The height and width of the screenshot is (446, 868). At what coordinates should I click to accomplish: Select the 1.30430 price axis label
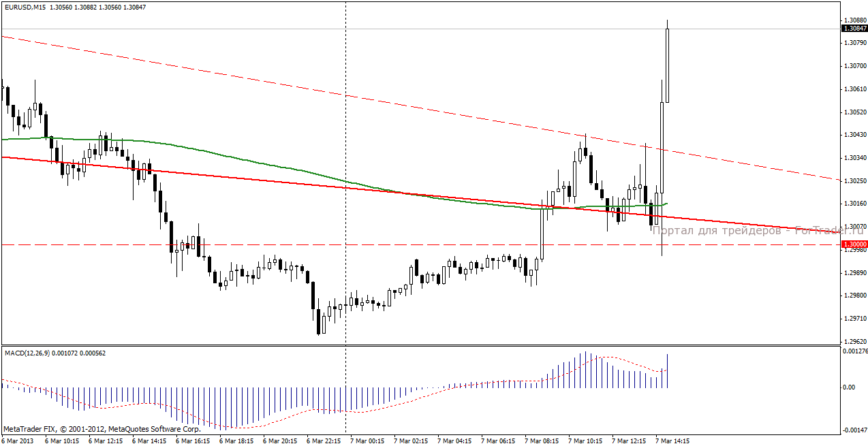tap(853, 135)
